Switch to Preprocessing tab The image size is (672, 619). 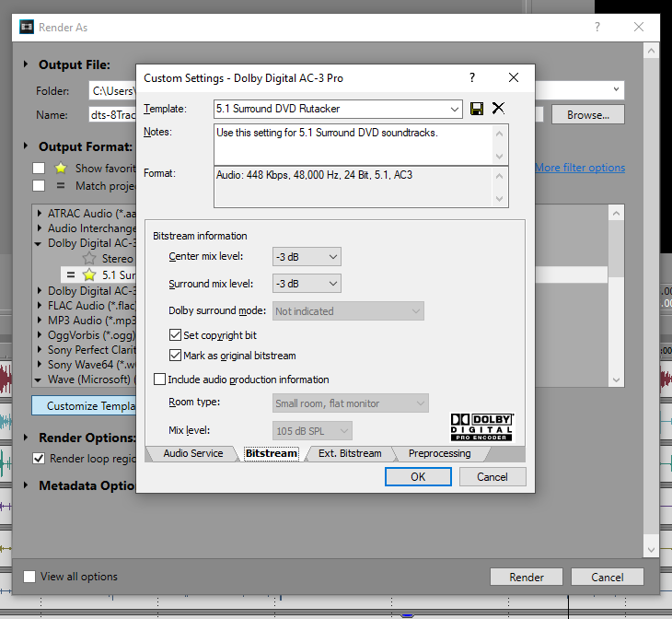pos(439,453)
